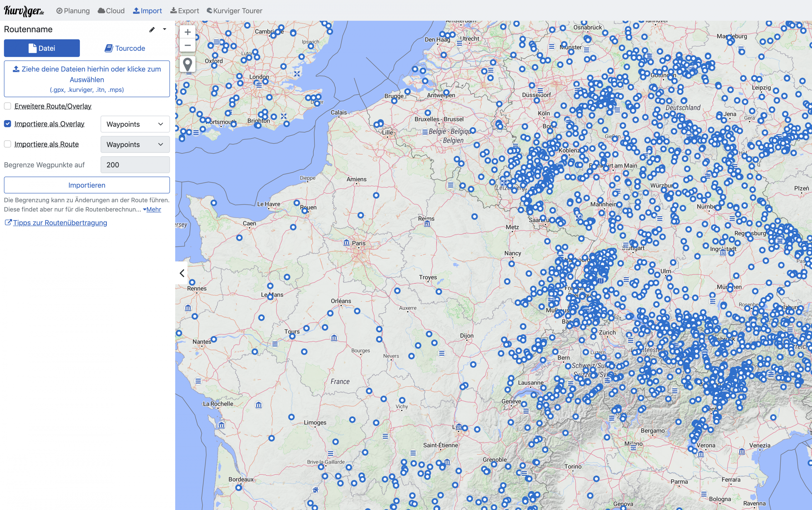
Task: Open the Route Waypoints dropdown
Action: point(135,144)
